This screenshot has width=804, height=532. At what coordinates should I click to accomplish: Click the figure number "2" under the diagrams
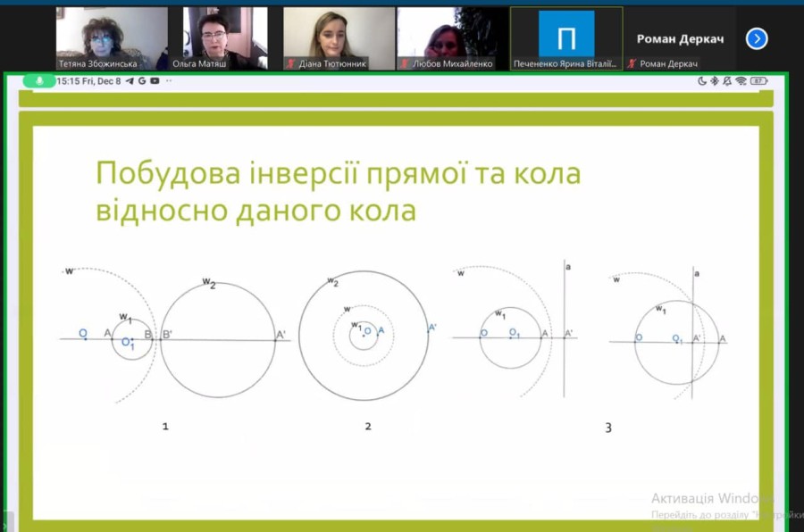[x=368, y=426]
